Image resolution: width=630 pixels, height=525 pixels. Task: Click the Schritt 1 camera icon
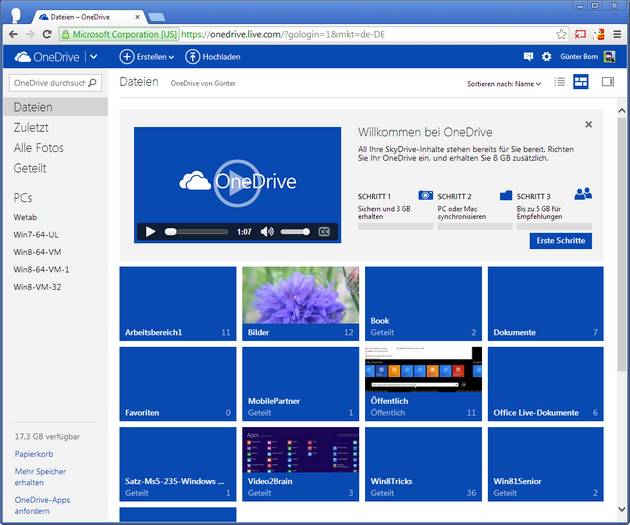tap(425, 195)
